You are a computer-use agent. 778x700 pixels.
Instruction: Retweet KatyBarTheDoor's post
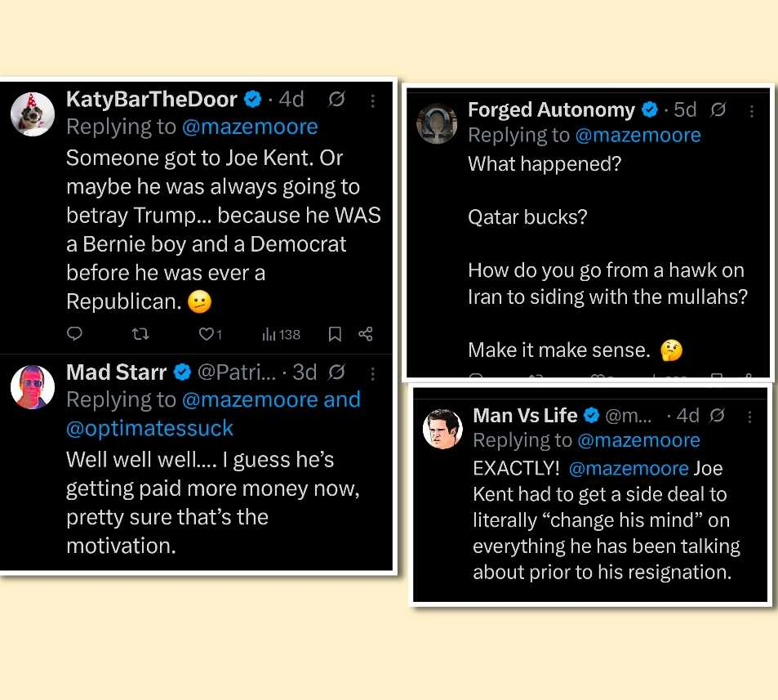tap(141, 333)
